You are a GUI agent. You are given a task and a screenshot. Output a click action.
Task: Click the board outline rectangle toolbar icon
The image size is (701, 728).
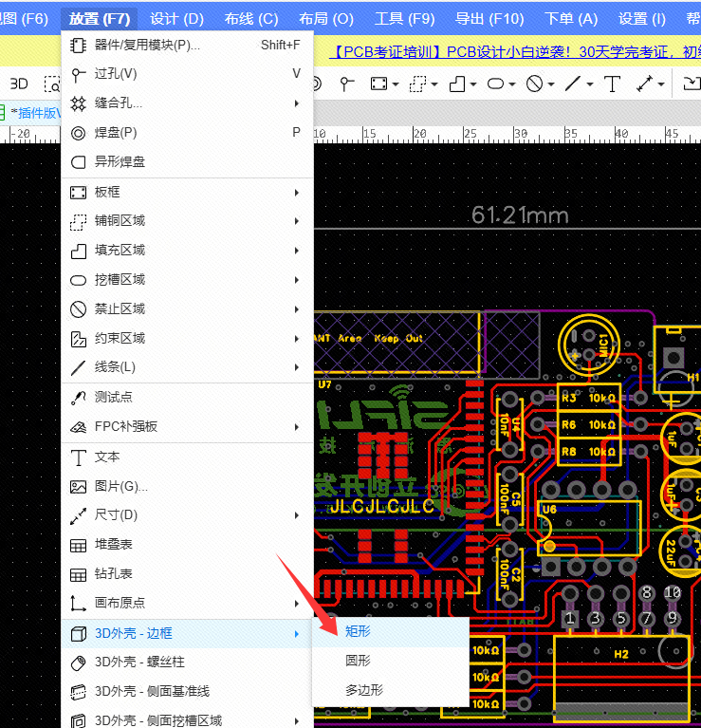(378, 84)
